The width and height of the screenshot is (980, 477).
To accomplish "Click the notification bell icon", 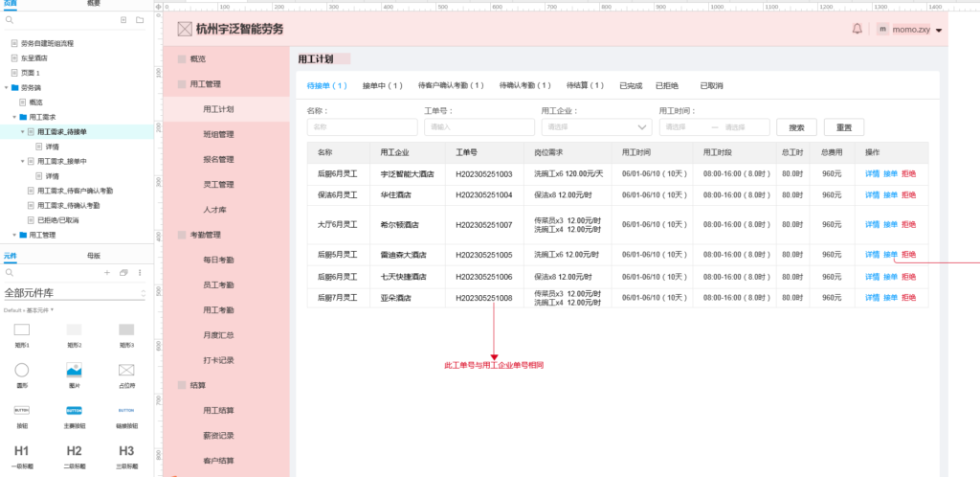I will pos(857,29).
